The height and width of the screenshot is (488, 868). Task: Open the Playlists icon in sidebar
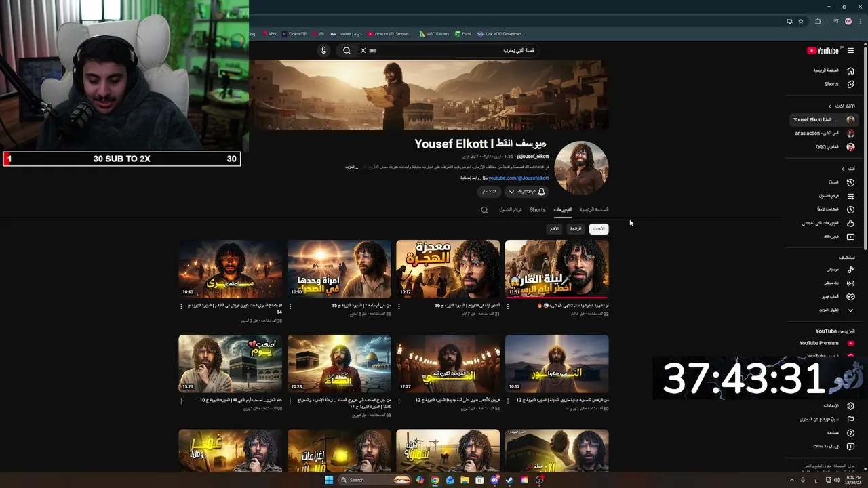[850, 196]
